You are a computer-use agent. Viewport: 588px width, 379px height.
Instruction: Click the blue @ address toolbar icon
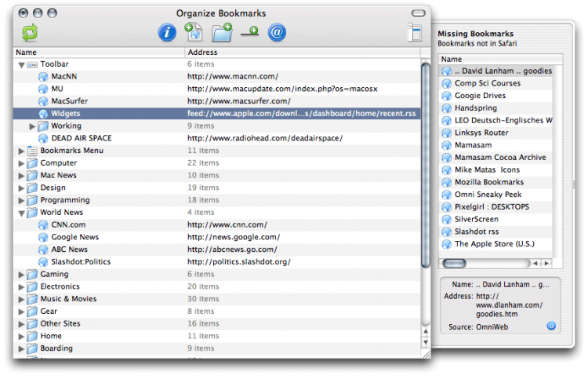pyautogui.click(x=277, y=33)
